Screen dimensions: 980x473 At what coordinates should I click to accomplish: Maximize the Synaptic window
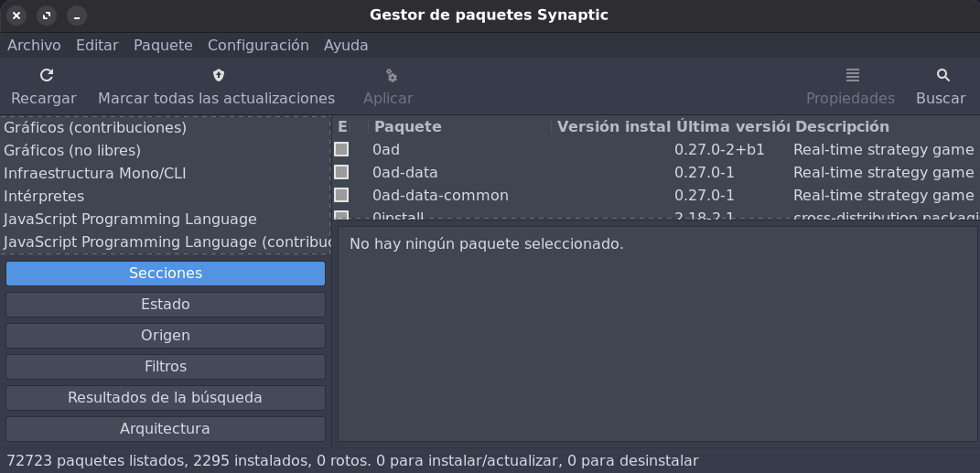[47, 16]
